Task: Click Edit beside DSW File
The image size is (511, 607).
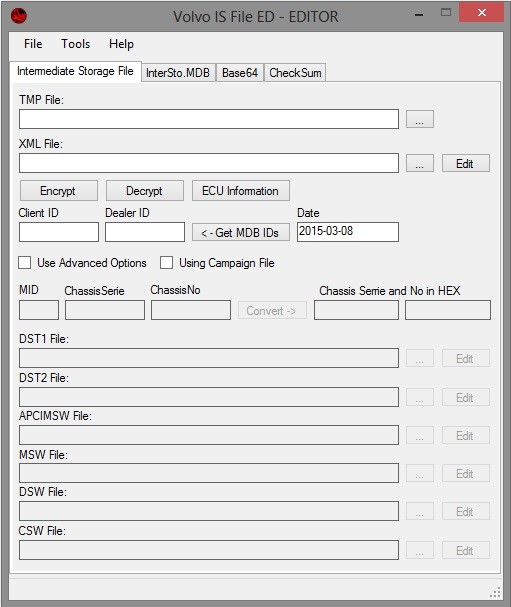Action: 466,511
